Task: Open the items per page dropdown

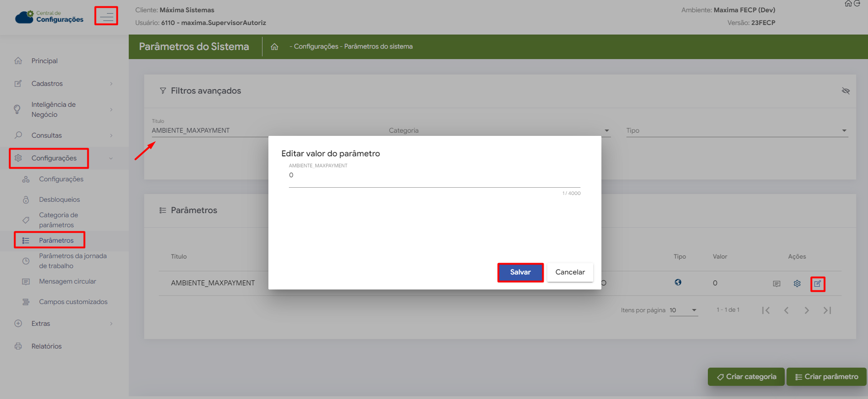Action: pyautogui.click(x=683, y=310)
